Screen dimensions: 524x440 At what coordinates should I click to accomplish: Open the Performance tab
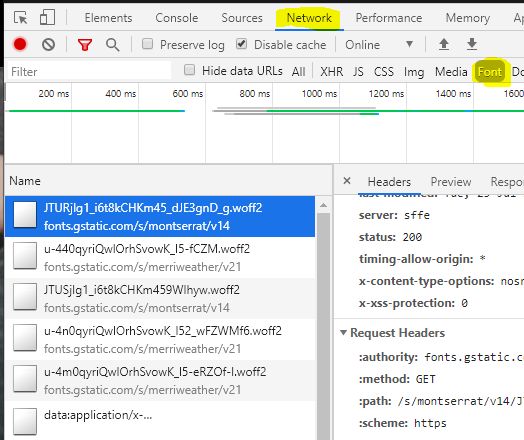click(x=389, y=18)
